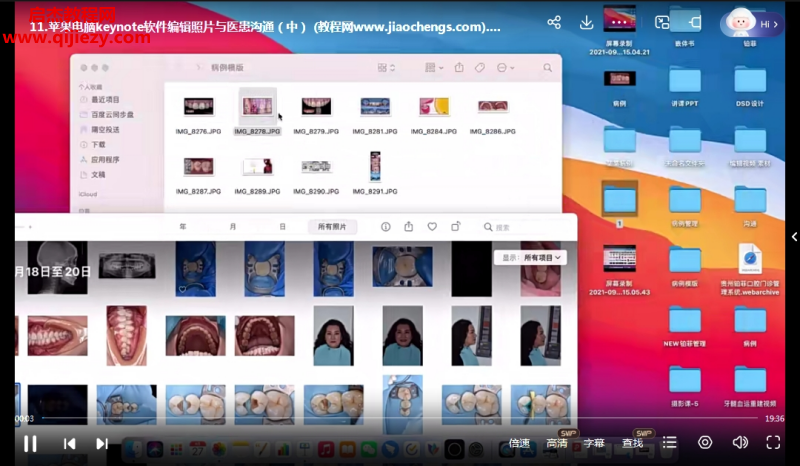Viewport: 800px width, 466px height.
Task: Open the circular settings icon in player bar
Action: (x=705, y=443)
